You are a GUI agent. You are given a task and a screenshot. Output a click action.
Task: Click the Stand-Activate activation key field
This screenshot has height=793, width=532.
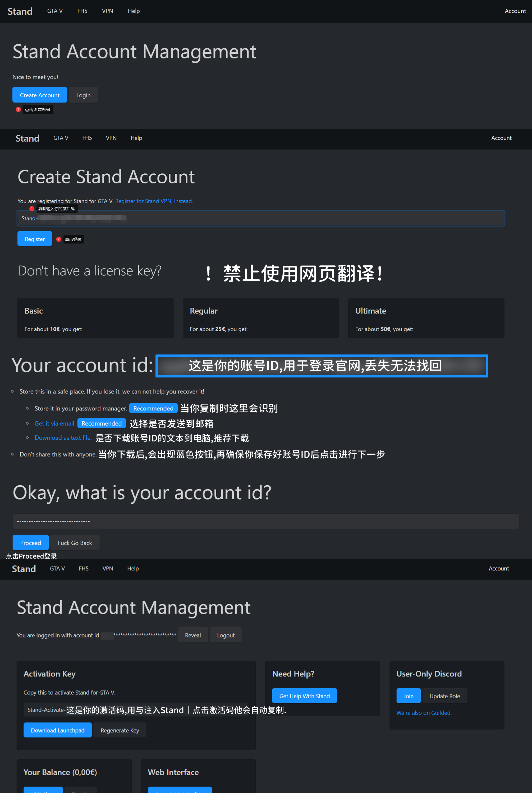click(136, 709)
